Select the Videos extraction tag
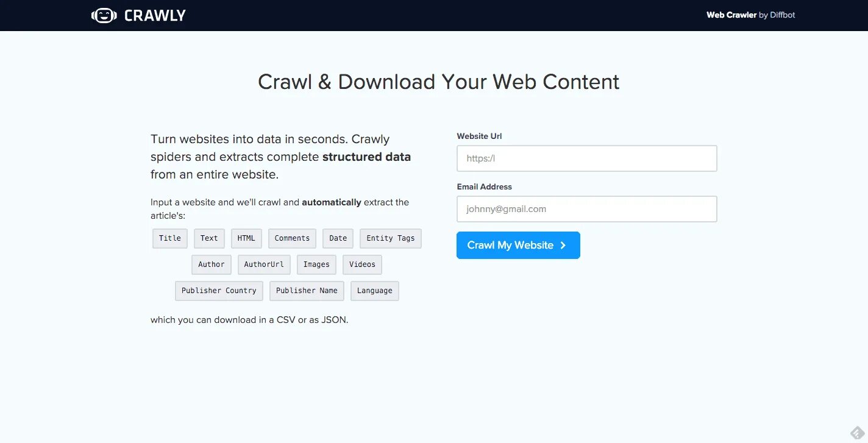The width and height of the screenshot is (868, 443). click(362, 264)
